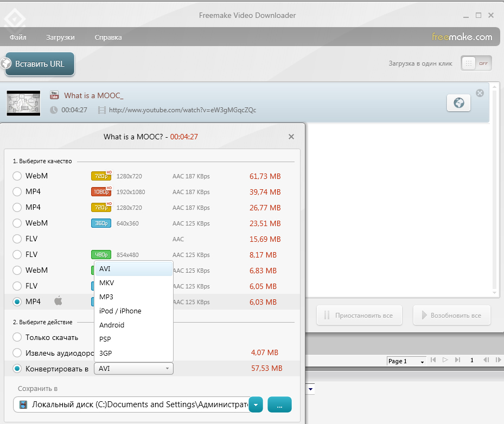This screenshot has width=504, height=424.
Task: Click the film strip icon before the URL
Action: tap(101, 110)
